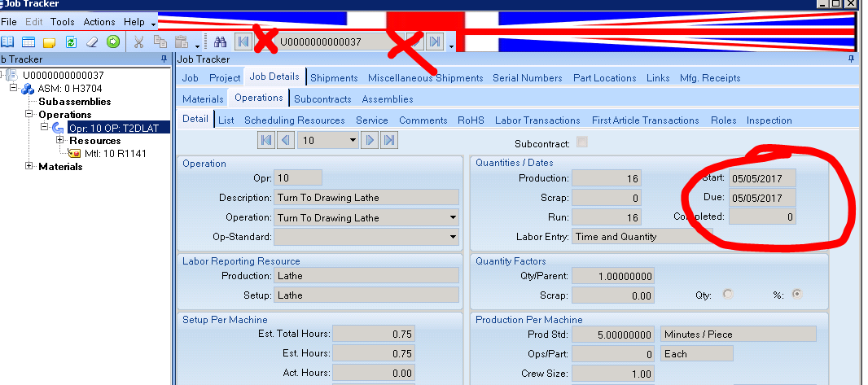
Task: Click the Refresh toolbar icon
Action: (71, 42)
